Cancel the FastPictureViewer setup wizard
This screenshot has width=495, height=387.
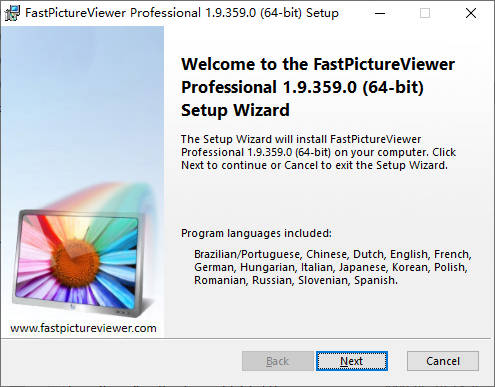[443, 361]
